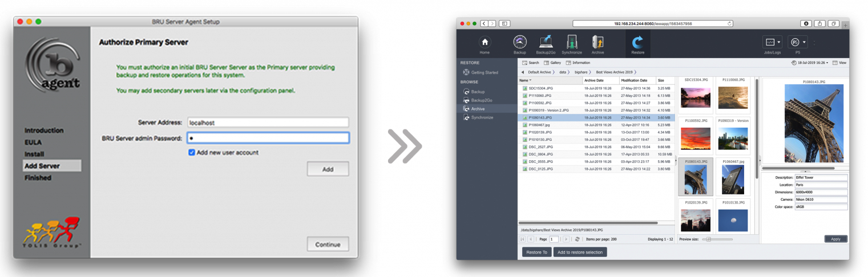Click Apply in the metadata panel

coord(835,239)
